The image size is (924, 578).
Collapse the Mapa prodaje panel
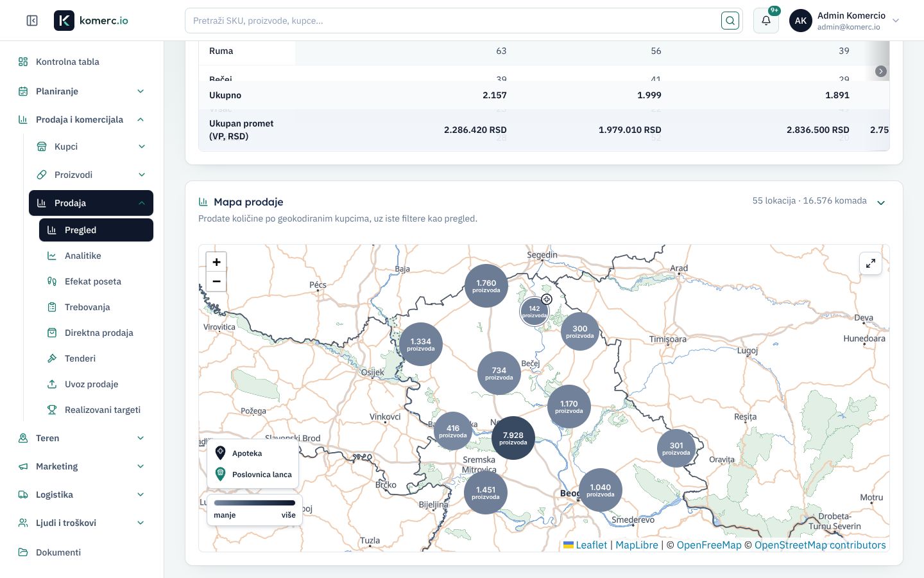click(881, 203)
